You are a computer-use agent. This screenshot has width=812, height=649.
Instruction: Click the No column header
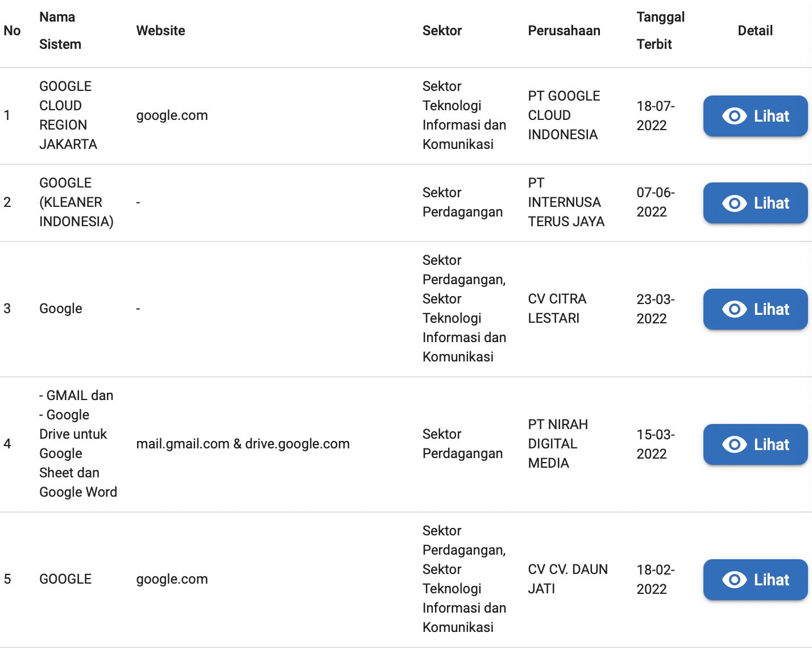coord(12,31)
